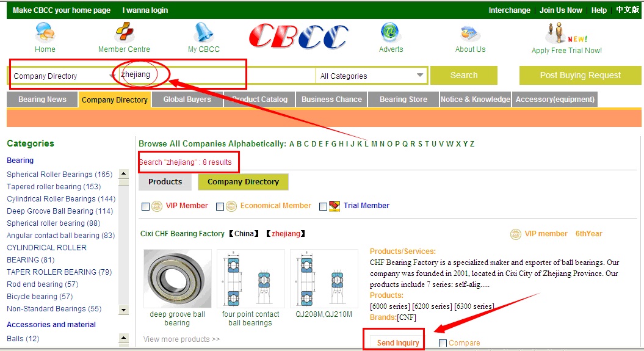Enable the Economical Member checkbox
The image size is (644, 351).
[220, 206]
